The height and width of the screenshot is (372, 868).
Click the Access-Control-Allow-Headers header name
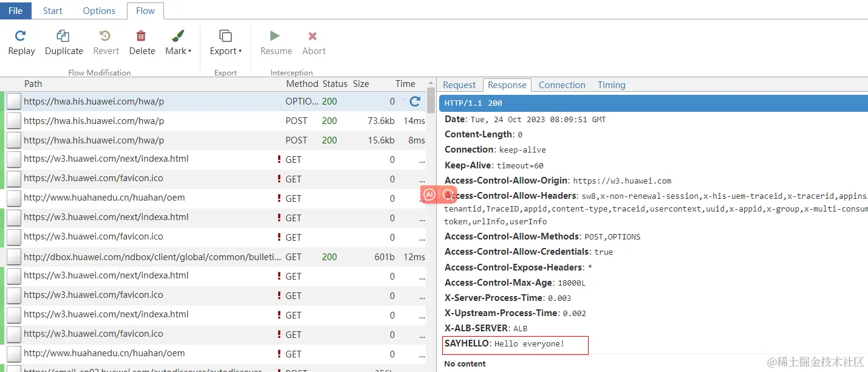tap(510, 196)
